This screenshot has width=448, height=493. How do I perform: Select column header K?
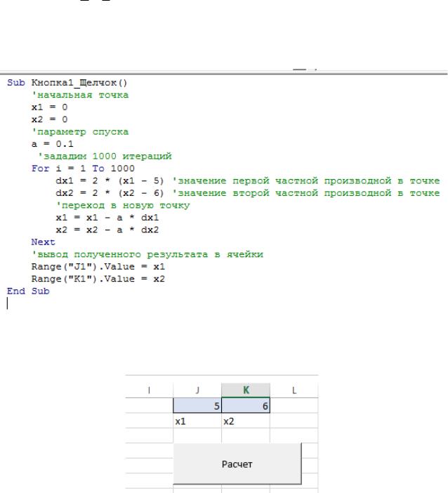coord(246,390)
